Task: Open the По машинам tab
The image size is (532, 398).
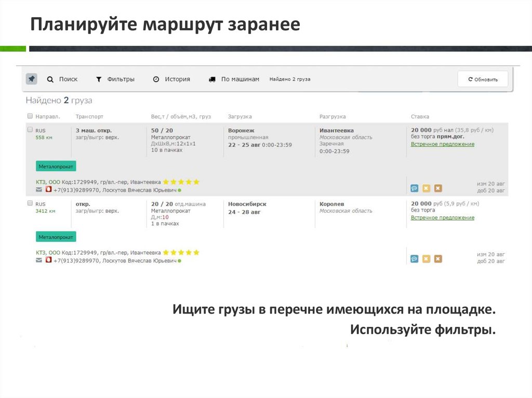Action: (240, 79)
